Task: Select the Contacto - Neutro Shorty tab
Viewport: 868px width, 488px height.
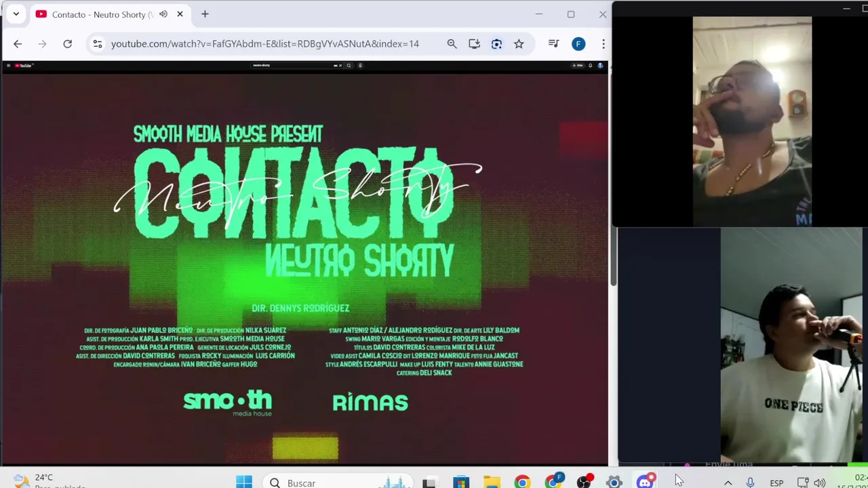Action: point(110,14)
